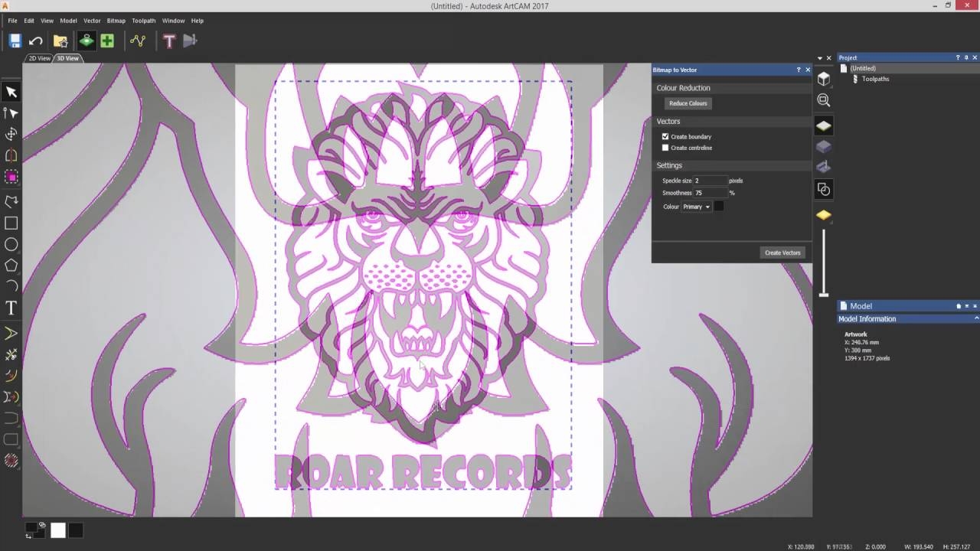
Task: Open the view toolbar dropdown arrow
Action: coord(820,58)
